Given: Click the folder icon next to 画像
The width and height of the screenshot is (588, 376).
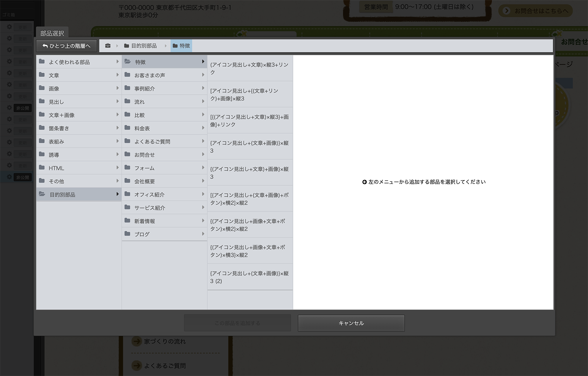Looking at the screenshot, I should click(42, 88).
